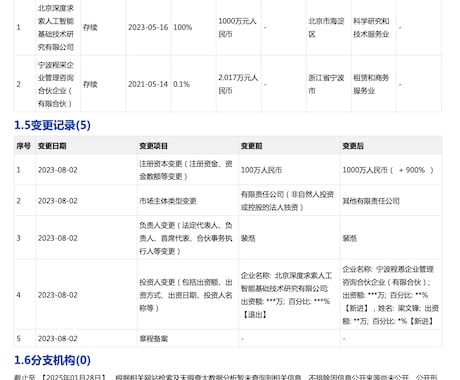Click the 有限责任公司(非自然人投资或控股的法人独资) cell
Screen dimensions: 460x380
[287, 201]
